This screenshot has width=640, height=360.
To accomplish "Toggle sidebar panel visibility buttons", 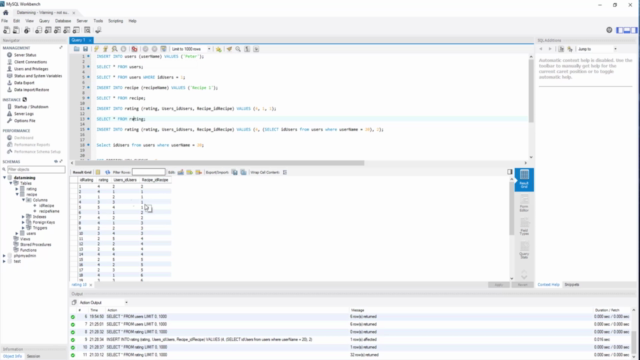I will pyautogui.click(x=627, y=30).
